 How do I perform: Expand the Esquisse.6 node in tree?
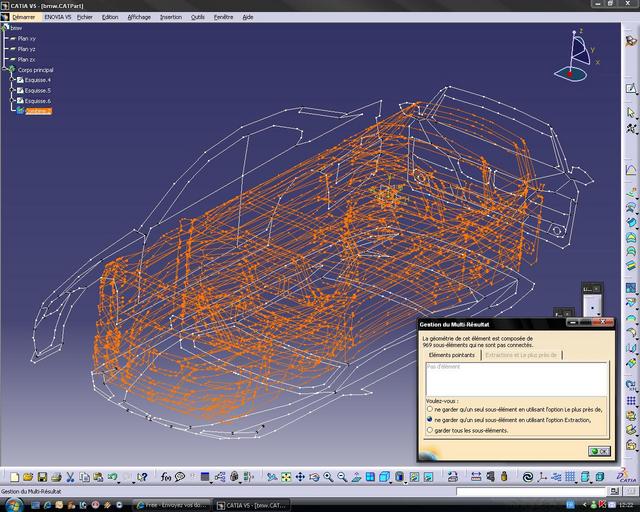[13, 101]
